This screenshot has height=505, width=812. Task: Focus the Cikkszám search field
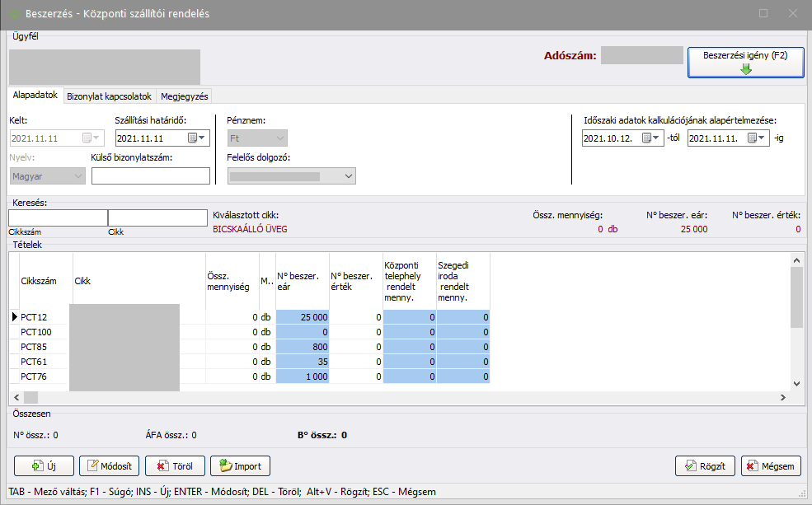pos(58,217)
